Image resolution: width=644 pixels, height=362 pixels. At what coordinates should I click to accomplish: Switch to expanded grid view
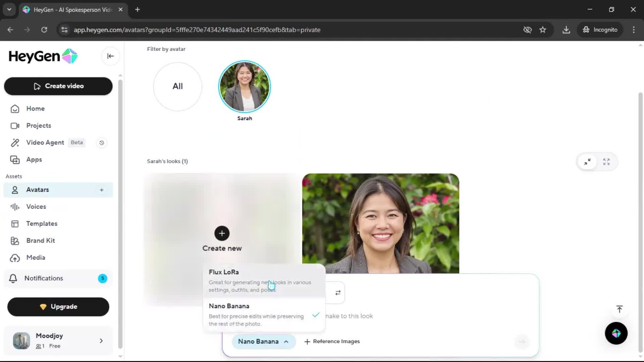pos(606,162)
